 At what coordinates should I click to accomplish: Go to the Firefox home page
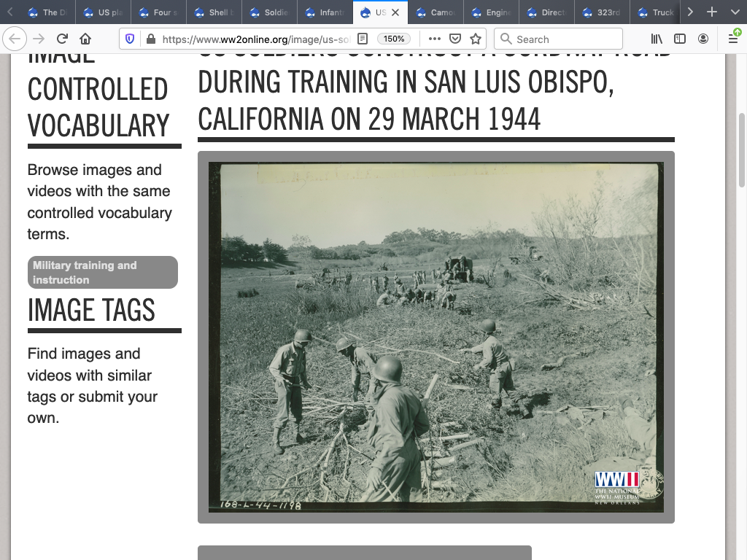86,39
